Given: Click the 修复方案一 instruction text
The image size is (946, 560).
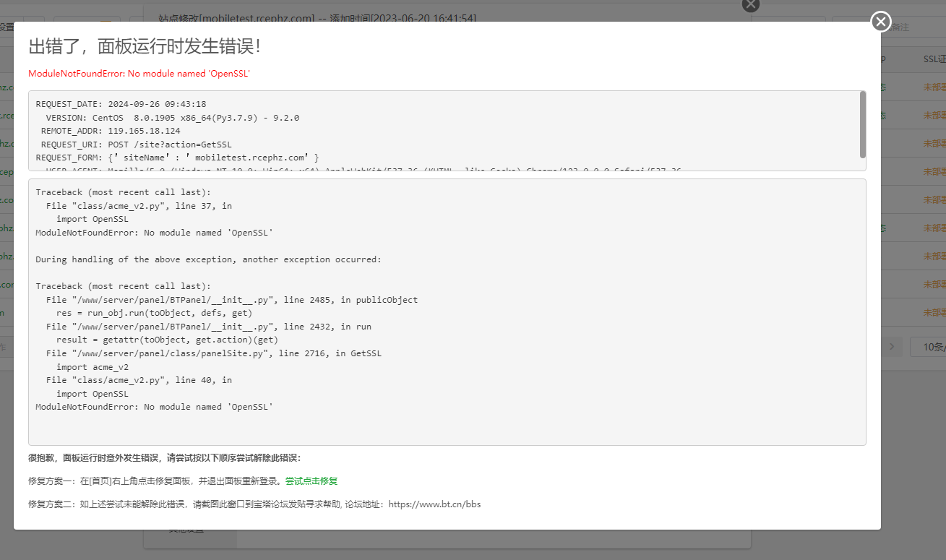Looking at the screenshot, I should (156, 481).
